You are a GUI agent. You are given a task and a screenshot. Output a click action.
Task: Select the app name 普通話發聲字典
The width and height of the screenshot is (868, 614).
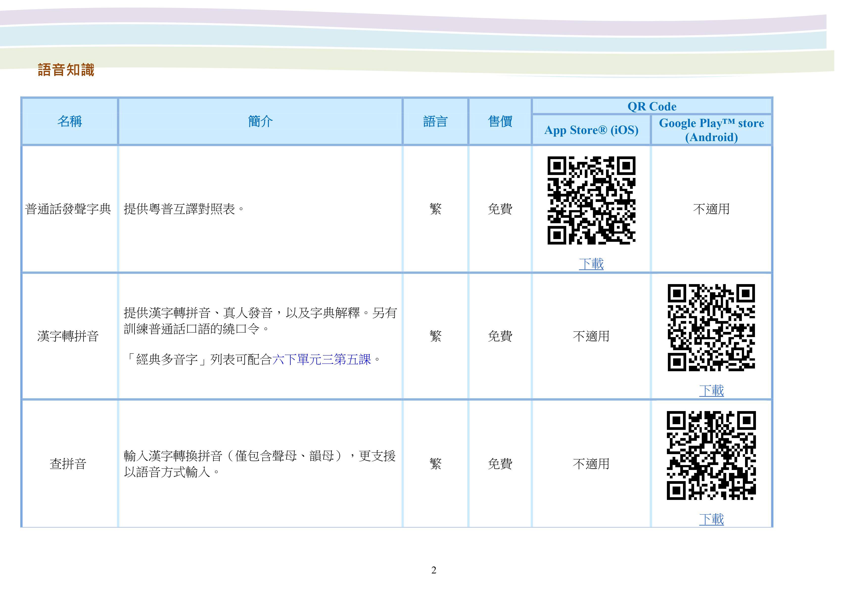click(x=68, y=209)
